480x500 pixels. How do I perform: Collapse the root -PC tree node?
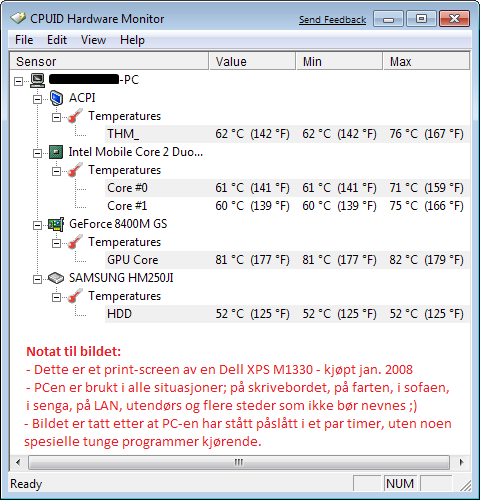(19, 81)
